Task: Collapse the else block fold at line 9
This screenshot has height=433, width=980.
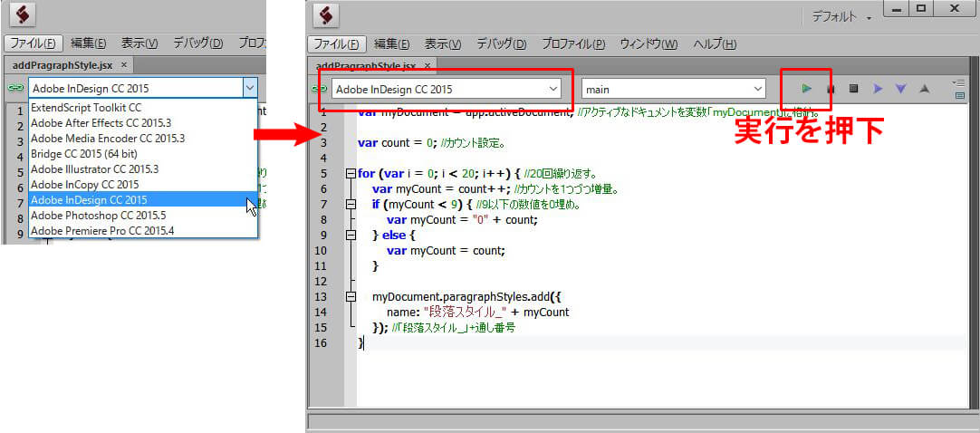Action: pyautogui.click(x=351, y=235)
